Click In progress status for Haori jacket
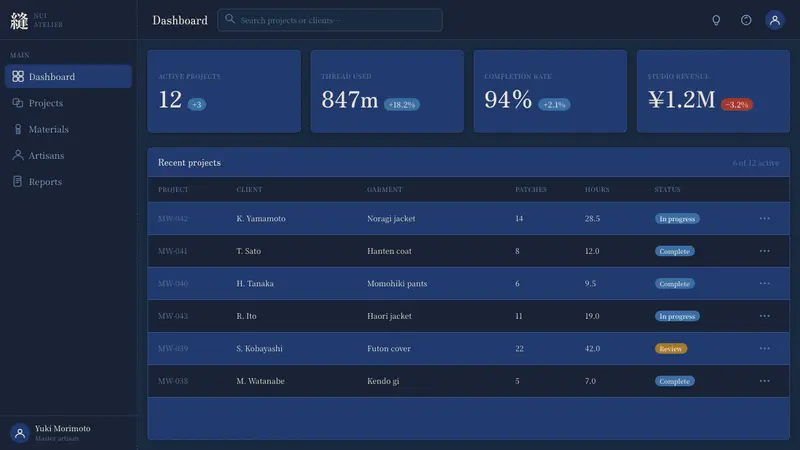 point(677,316)
